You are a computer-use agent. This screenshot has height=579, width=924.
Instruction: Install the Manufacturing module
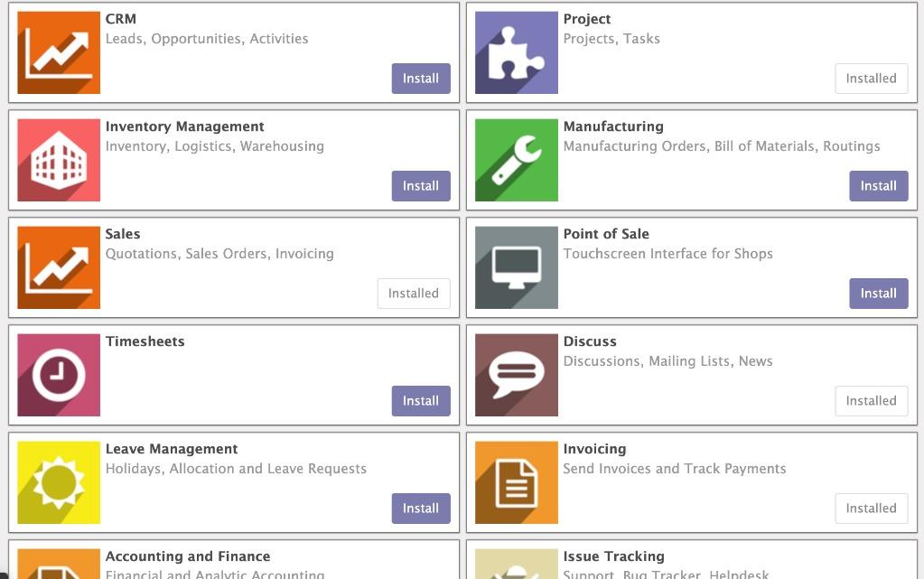pos(879,186)
